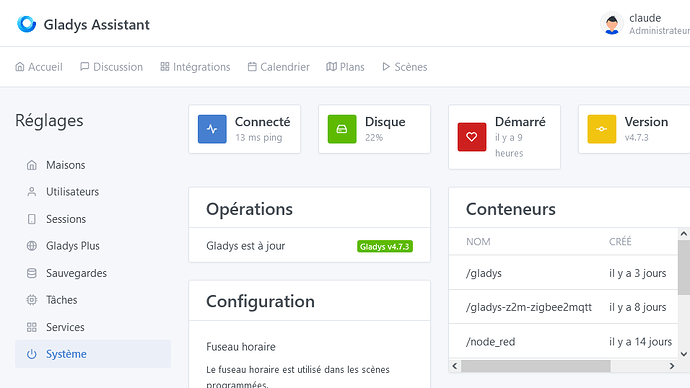Click the containers list scroll down arrow
The image size is (690, 388).
[x=683, y=354]
